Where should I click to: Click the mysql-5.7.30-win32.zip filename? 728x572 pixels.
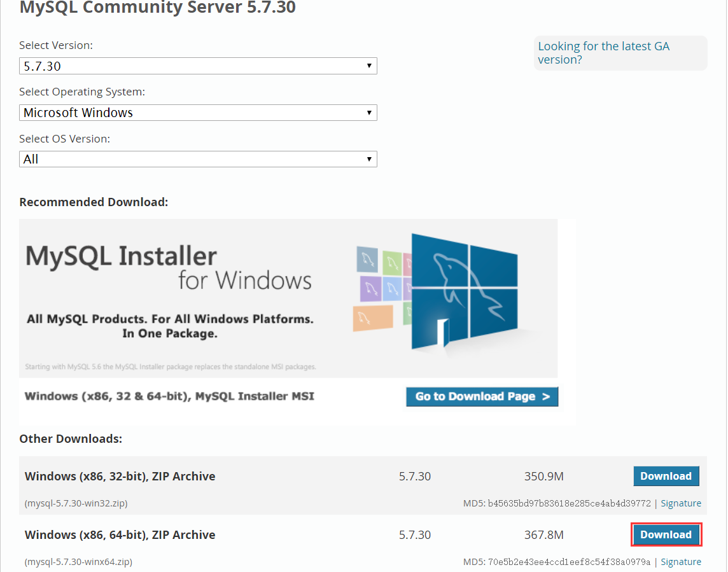(77, 503)
